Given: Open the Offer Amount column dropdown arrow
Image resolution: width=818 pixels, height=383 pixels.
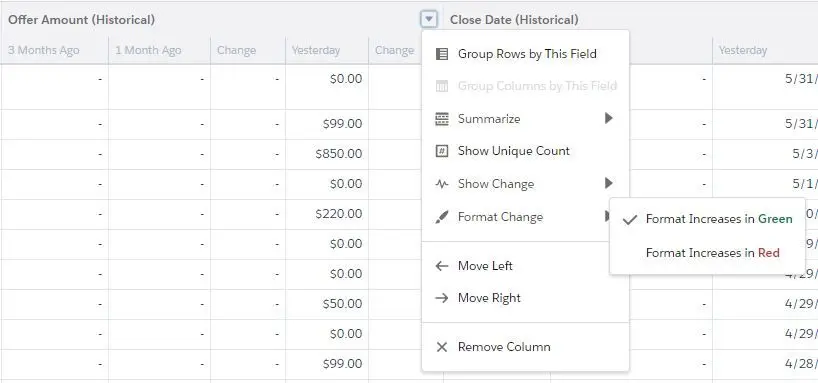Looking at the screenshot, I should [429, 20].
